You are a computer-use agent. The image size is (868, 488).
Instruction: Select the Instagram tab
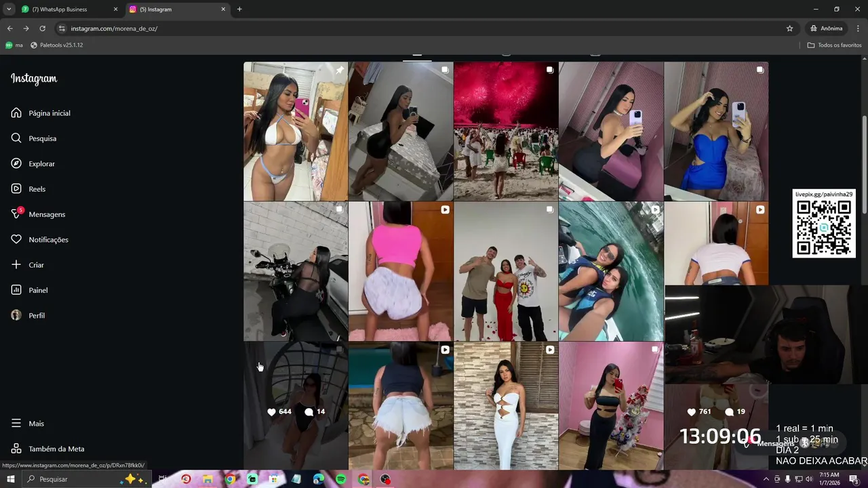(176, 9)
